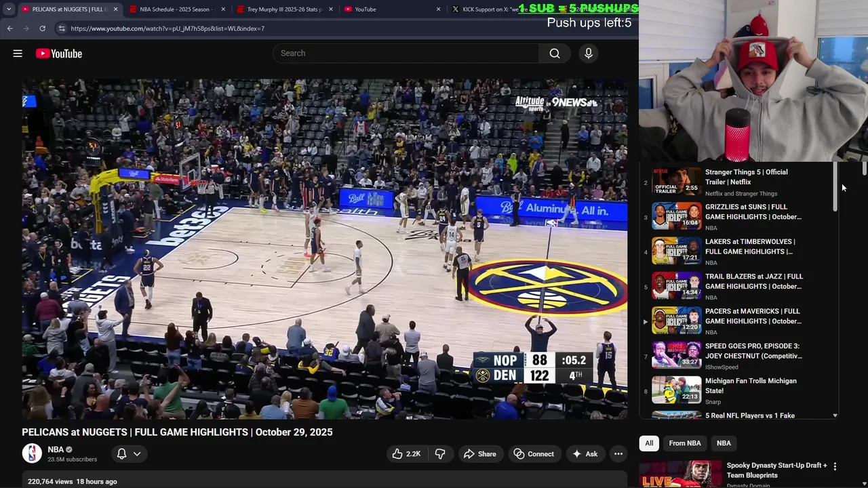This screenshot has height=488, width=868.
Task: Click the video player frame
Action: click(324, 249)
